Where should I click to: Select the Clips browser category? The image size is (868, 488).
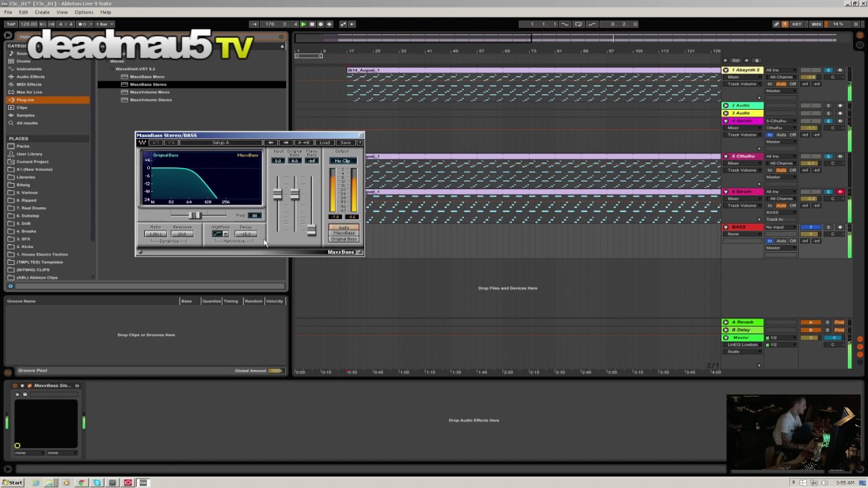[22, 107]
